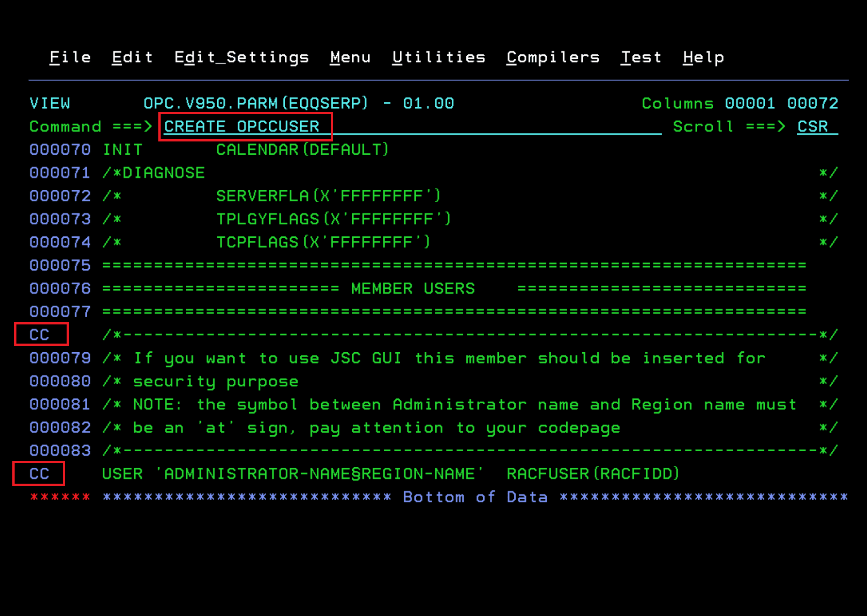Viewport: 867px width, 616px height.
Task: Click CALENDAR(DEFAULT) text
Action: (x=303, y=150)
